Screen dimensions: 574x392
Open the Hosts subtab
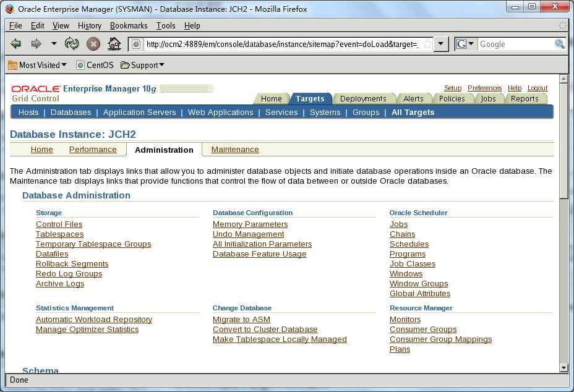click(28, 113)
